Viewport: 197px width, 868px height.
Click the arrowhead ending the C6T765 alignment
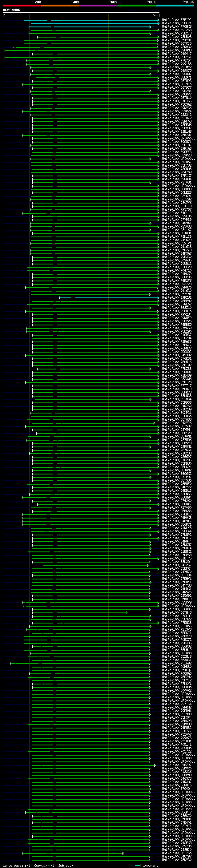(123, 853)
